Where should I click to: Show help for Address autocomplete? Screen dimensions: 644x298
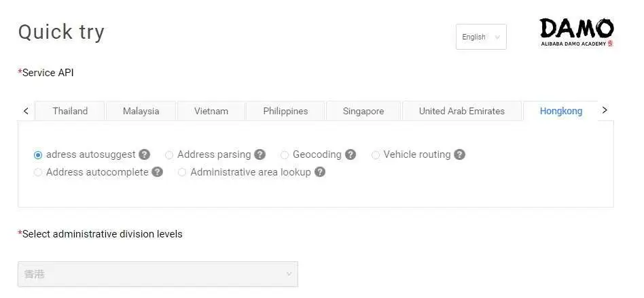[158, 172]
